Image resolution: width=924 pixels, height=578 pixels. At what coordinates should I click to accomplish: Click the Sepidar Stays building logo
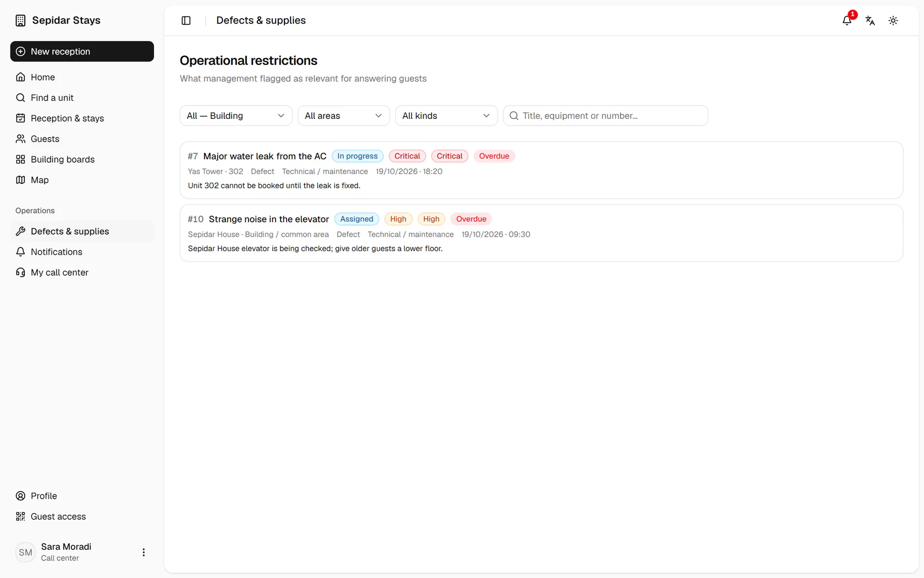point(20,20)
